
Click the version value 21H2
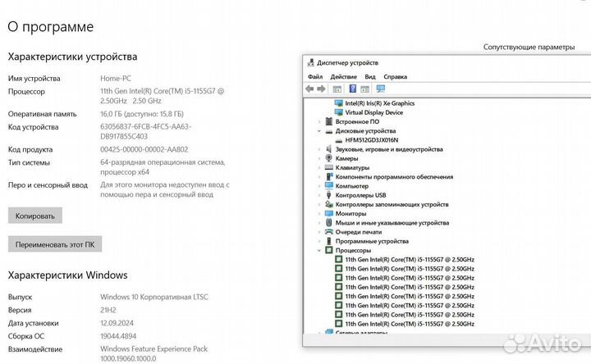(x=108, y=310)
